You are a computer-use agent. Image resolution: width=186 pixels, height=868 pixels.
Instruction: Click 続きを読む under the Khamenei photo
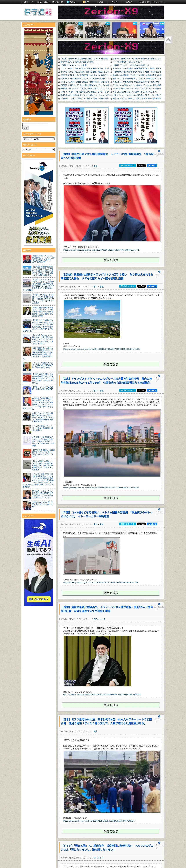[x=111, y=705]
